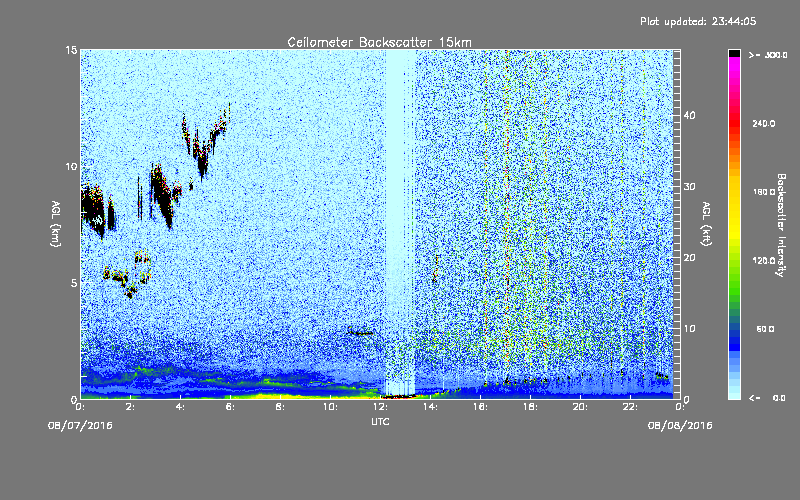Click the black top of the colorbar
This screenshot has height=500, width=800.
734,53
